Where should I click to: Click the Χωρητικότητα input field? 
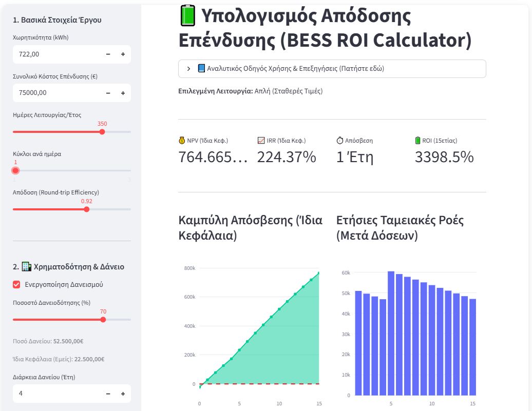[x=56, y=54]
